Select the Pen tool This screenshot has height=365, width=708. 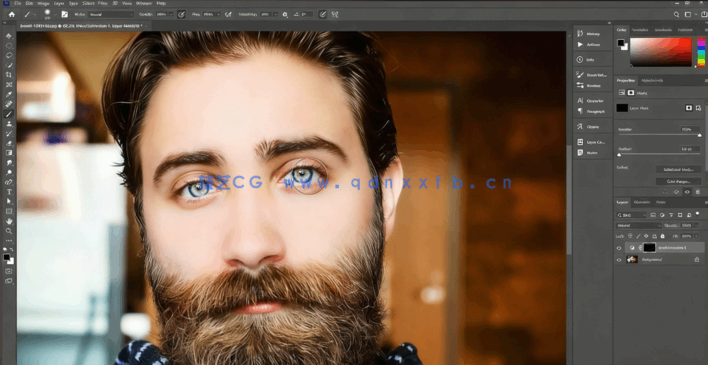9,182
